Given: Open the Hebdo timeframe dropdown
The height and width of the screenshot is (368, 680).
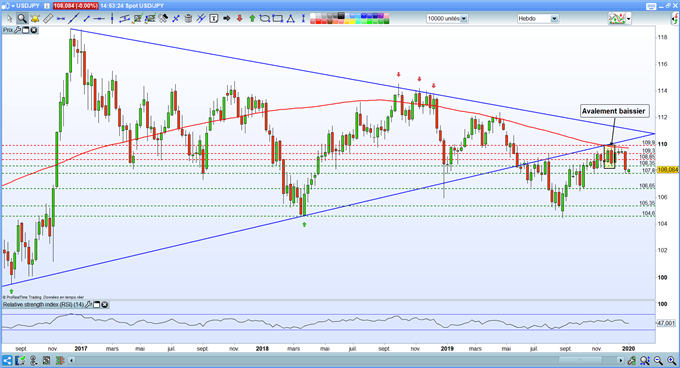Looking at the screenshot, I should pyautogui.click(x=554, y=19).
